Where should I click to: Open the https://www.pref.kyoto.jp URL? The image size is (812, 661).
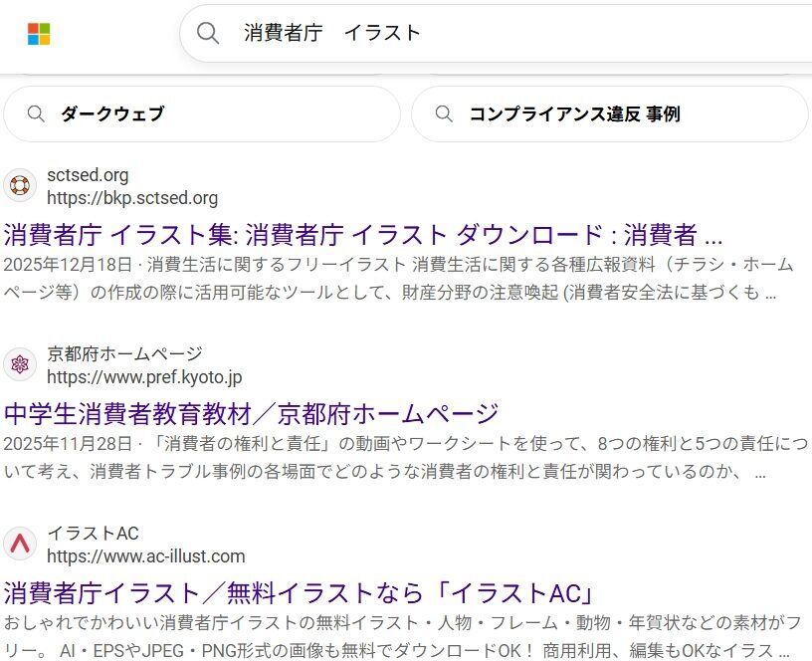coord(144,377)
